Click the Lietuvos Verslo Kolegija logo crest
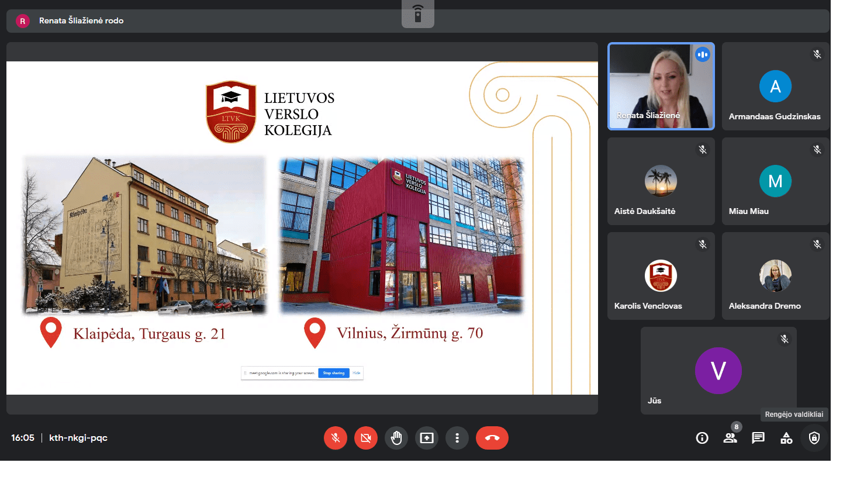 pyautogui.click(x=231, y=112)
